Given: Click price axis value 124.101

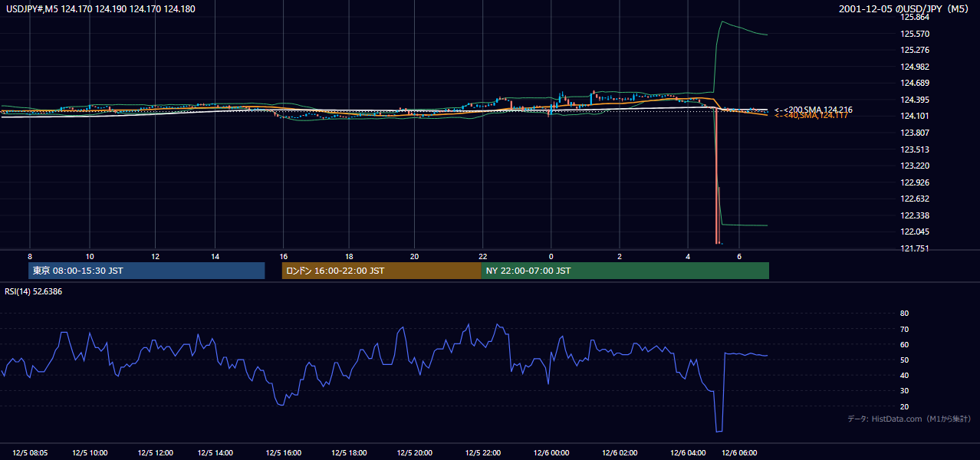Looking at the screenshot, I should pos(915,117).
